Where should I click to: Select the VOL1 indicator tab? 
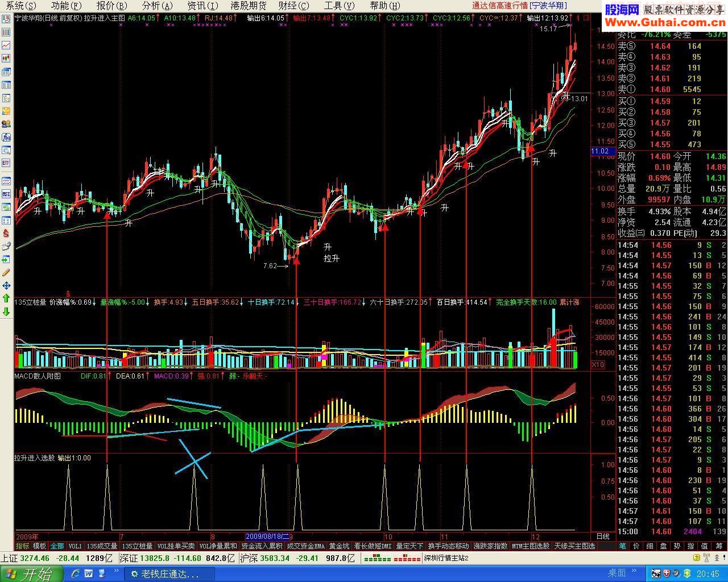75,546
